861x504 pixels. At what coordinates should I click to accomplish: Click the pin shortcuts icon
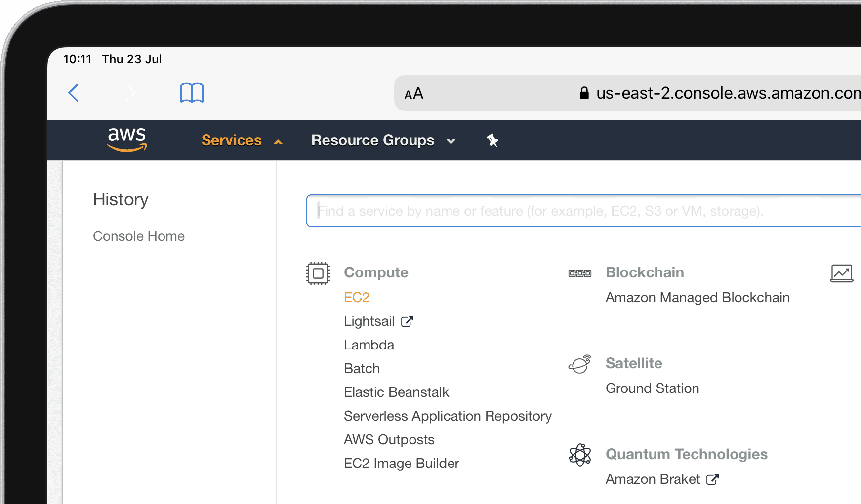click(x=492, y=140)
